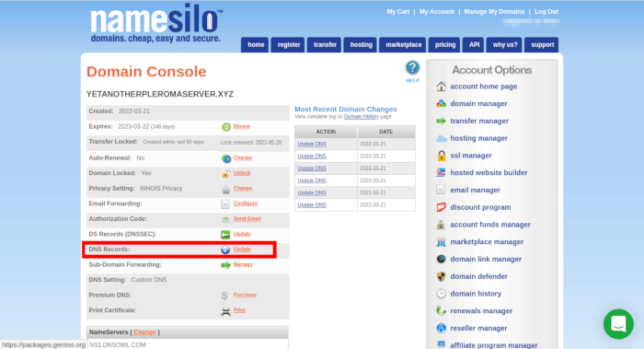Click the Privacy Setting icon
This screenshot has height=349, width=644.
pos(226,189)
